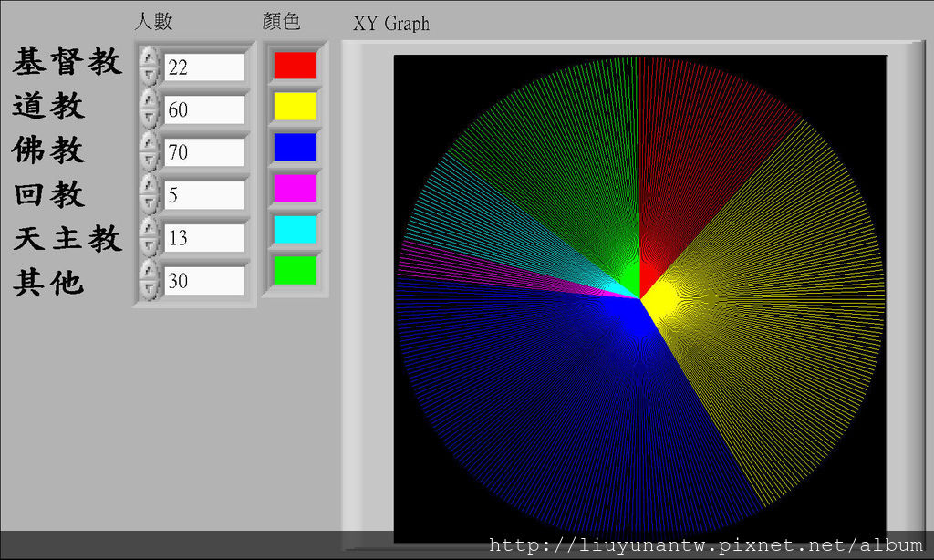Click the increment arrow for 回教 count
The height and width of the screenshot is (560, 934).
click(x=149, y=186)
